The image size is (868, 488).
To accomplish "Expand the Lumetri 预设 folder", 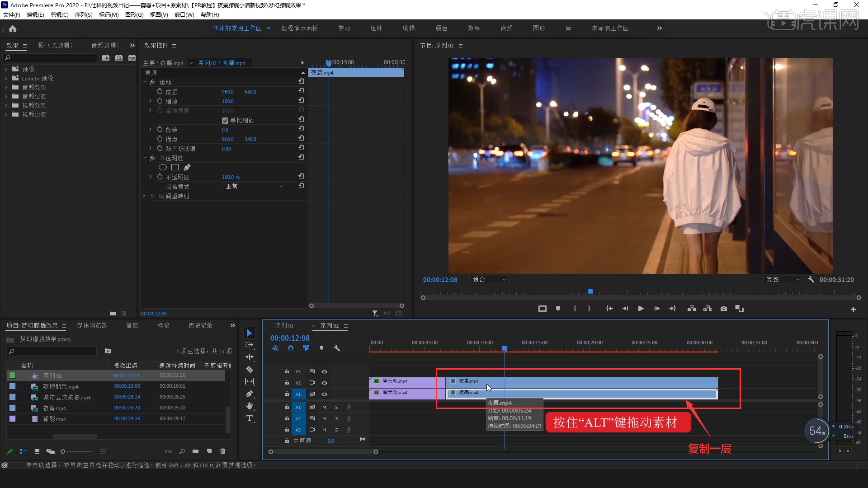I will 6,78.
